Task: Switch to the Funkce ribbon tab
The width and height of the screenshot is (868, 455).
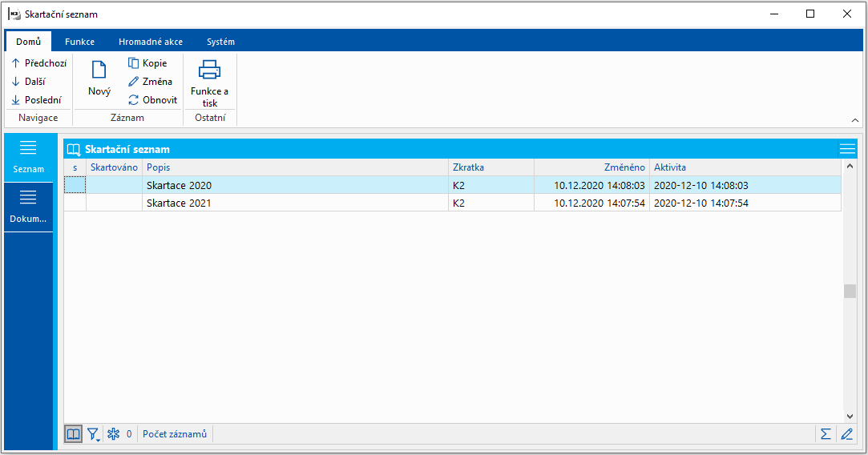Action: coord(79,42)
